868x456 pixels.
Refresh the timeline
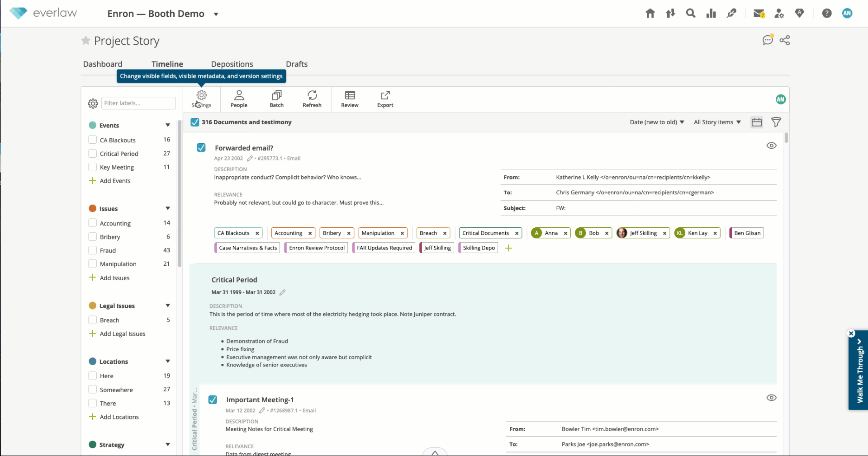312,99
